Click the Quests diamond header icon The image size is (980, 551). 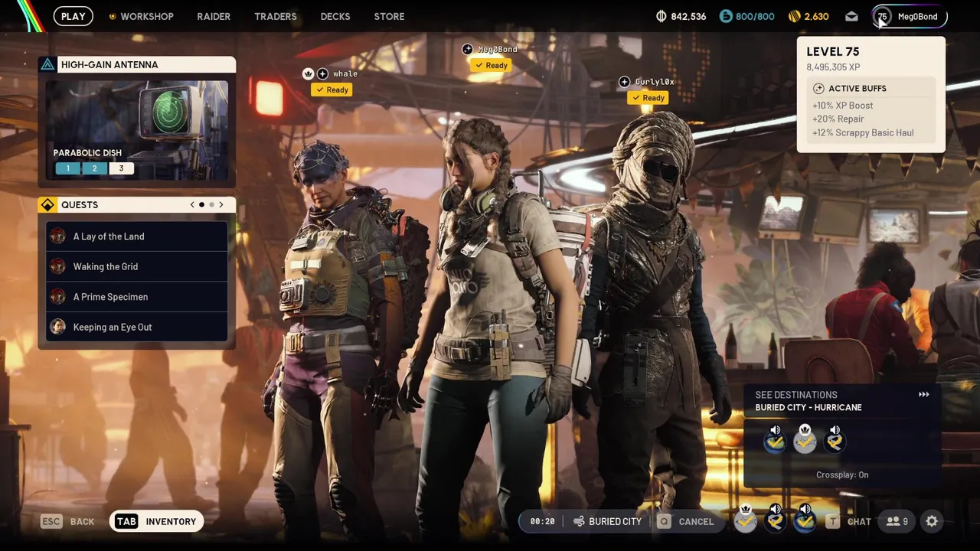click(x=47, y=205)
